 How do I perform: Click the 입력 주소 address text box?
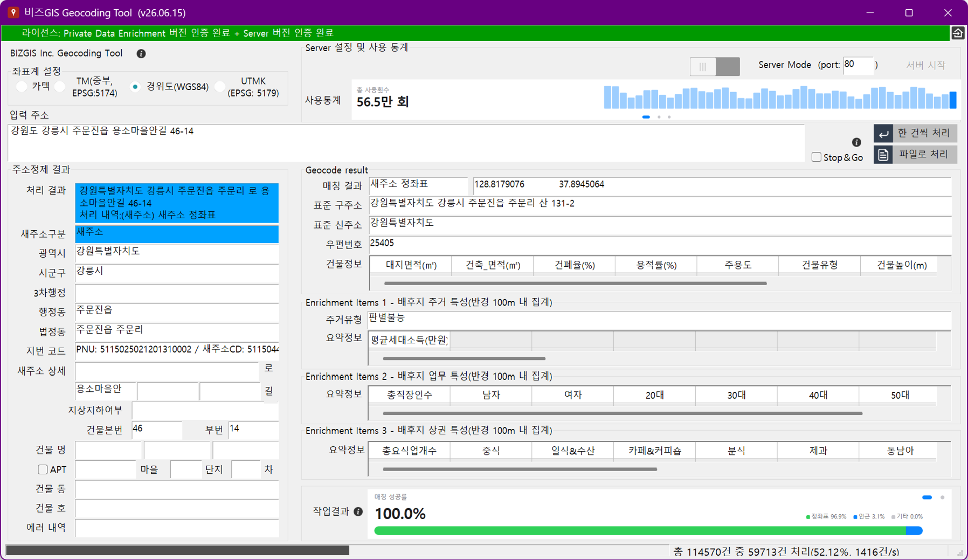point(406,142)
